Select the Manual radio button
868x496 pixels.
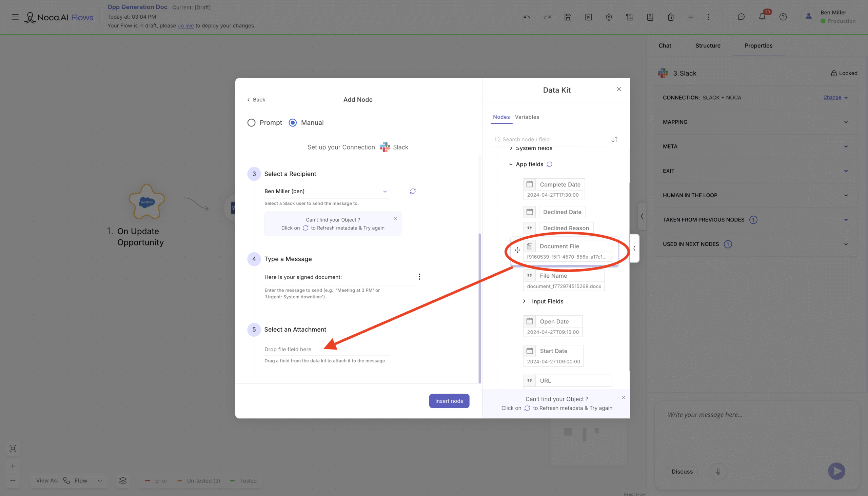pos(293,123)
